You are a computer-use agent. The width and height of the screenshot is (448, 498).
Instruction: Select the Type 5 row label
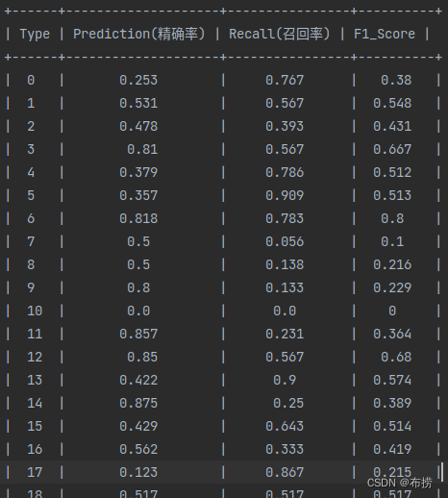pos(31,195)
